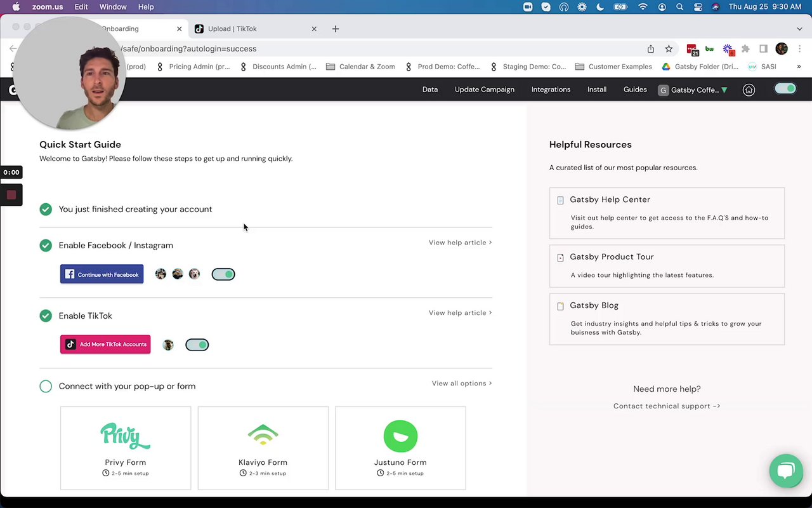Click the red stop recording square
Image resolution: width=812 pixels, height=508 pixels.
tap(11, 195)
